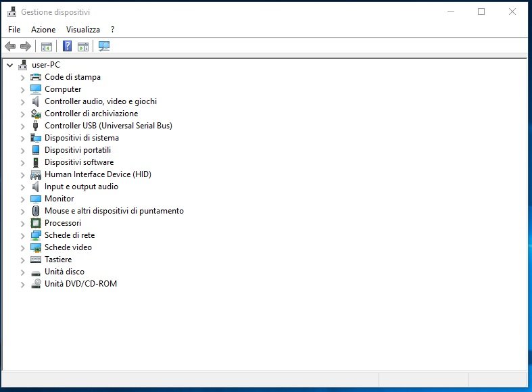Expand Code di stampa
532x392 pixels.
23,78
